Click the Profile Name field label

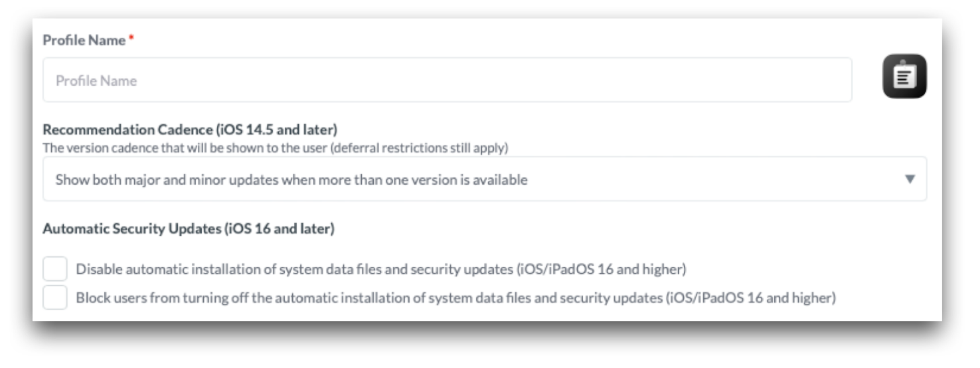84,41
